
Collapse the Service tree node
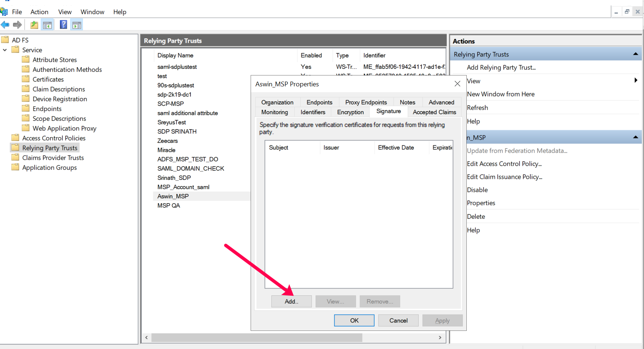tap(5, 50)
